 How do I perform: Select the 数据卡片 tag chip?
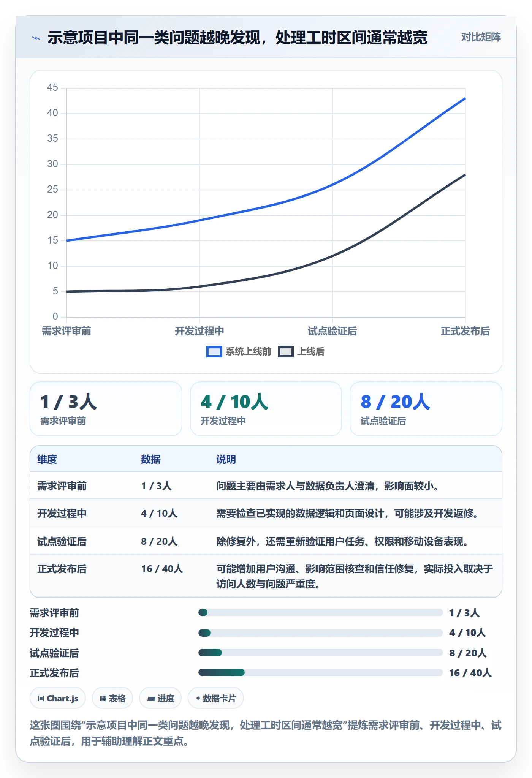[x=216, y=698]
